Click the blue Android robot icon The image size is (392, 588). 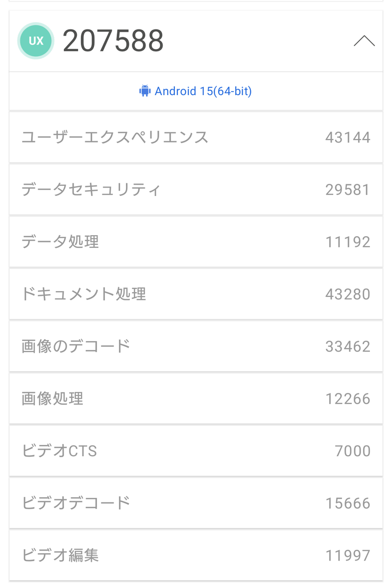click(x=145, y=91)
